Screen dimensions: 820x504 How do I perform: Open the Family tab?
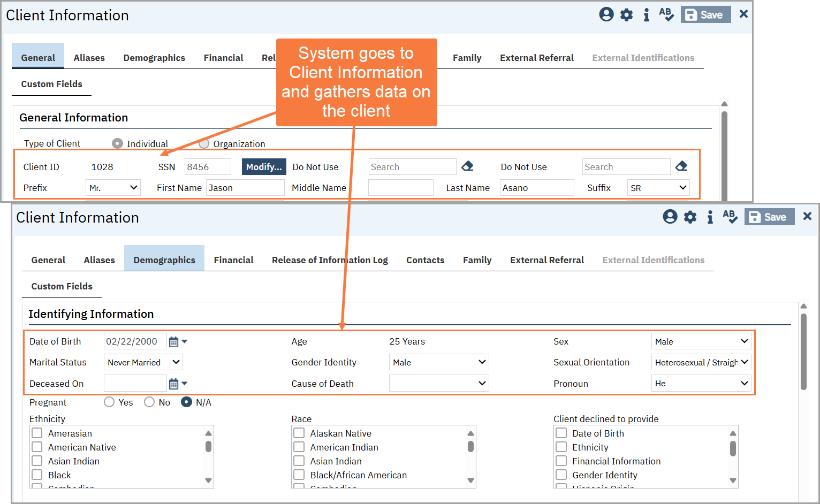[x=476, y=259]
